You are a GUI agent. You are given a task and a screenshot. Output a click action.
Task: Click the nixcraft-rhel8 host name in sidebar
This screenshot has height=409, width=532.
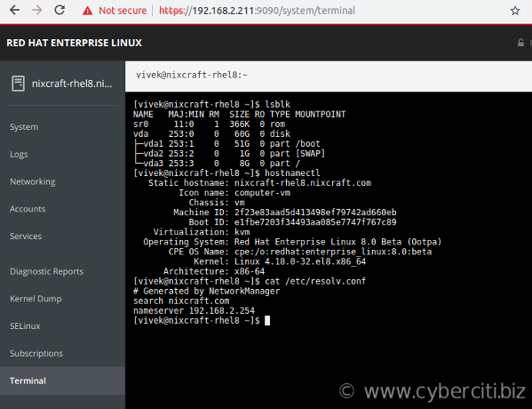(72, 84)
